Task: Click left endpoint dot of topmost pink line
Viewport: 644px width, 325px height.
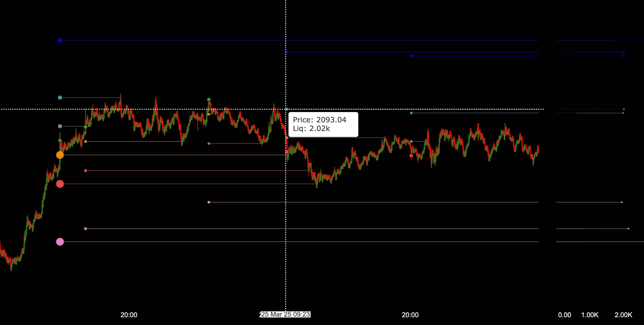Action: pos(209,202)
